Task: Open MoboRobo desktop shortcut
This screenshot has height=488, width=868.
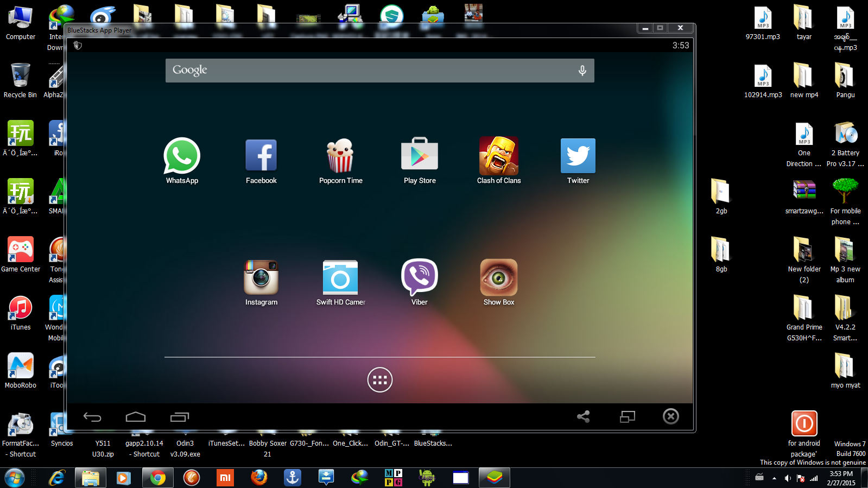Action: (x=21, y=371)
